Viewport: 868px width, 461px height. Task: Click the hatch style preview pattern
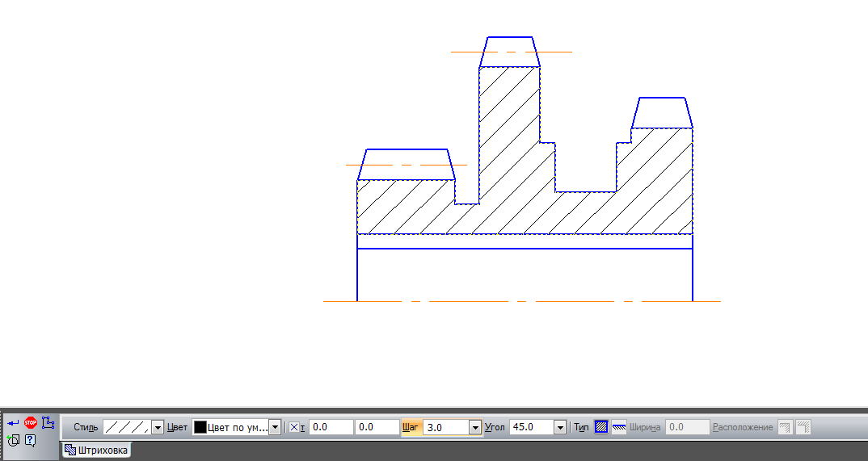coord(128,427)
